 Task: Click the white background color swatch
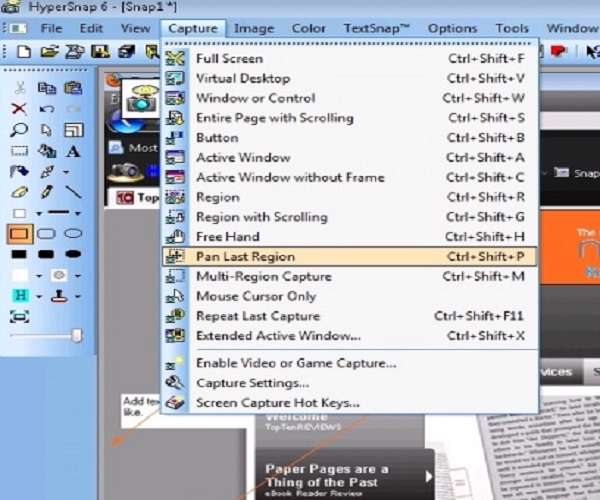coord(20,275)
